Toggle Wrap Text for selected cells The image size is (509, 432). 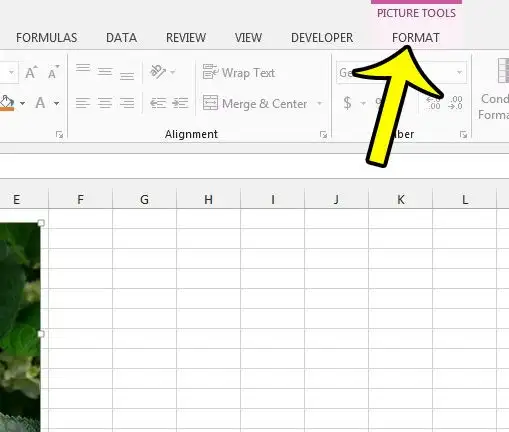tap(239, 72)
